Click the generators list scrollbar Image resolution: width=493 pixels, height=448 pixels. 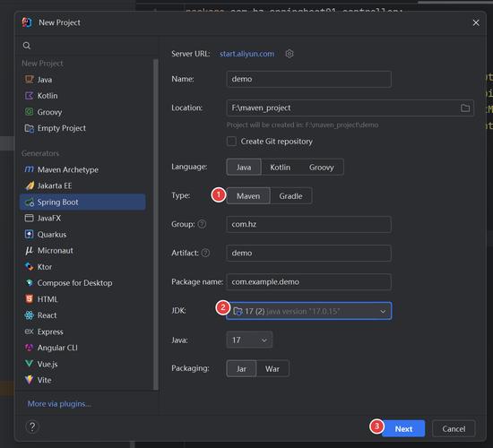coord(156,225)
